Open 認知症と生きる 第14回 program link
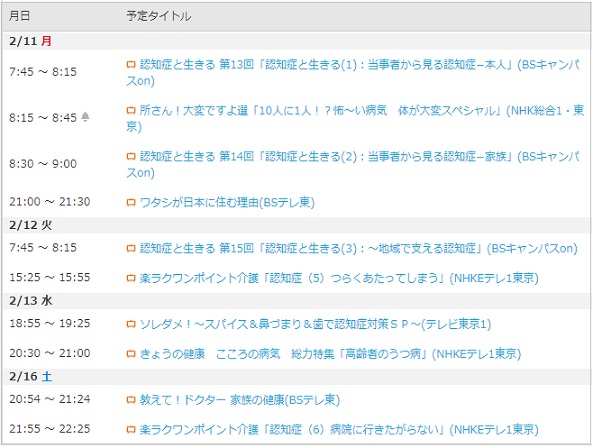Screen dimensions: 593x448 (x=354, y=164)
